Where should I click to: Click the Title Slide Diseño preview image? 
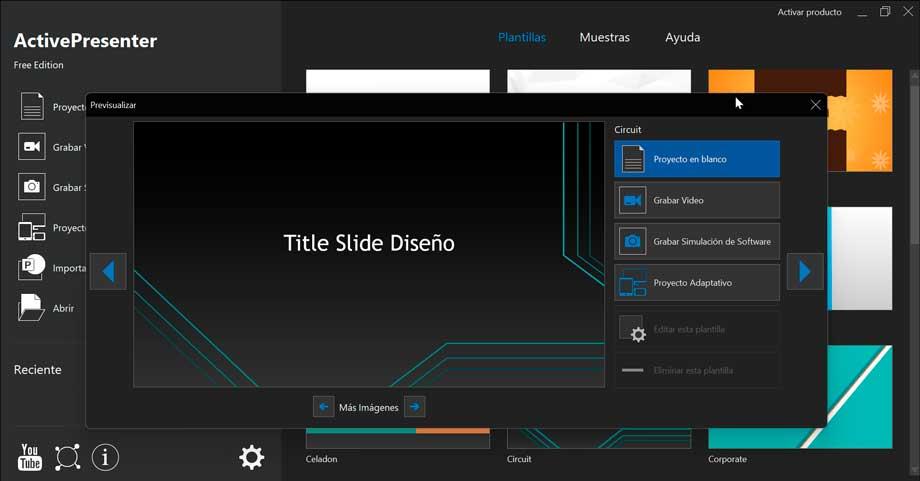pos(369,254)
